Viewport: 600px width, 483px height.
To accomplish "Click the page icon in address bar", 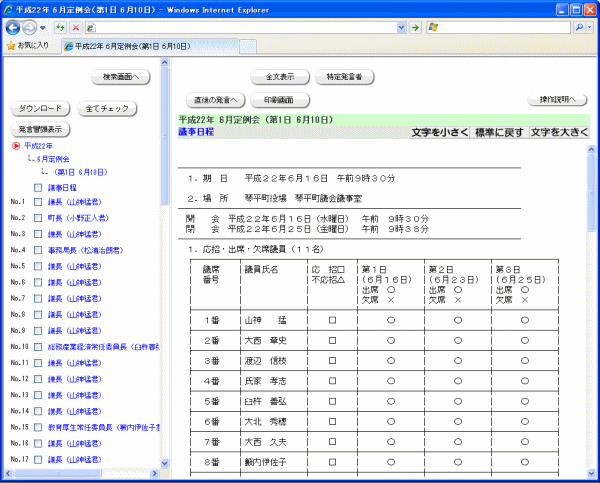I will 90,28.
